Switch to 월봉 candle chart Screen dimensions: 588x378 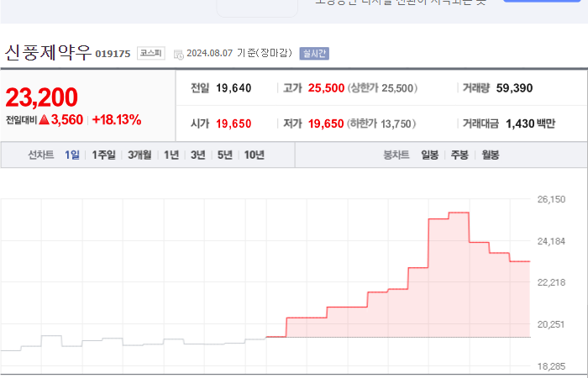(x=491, y=155)
